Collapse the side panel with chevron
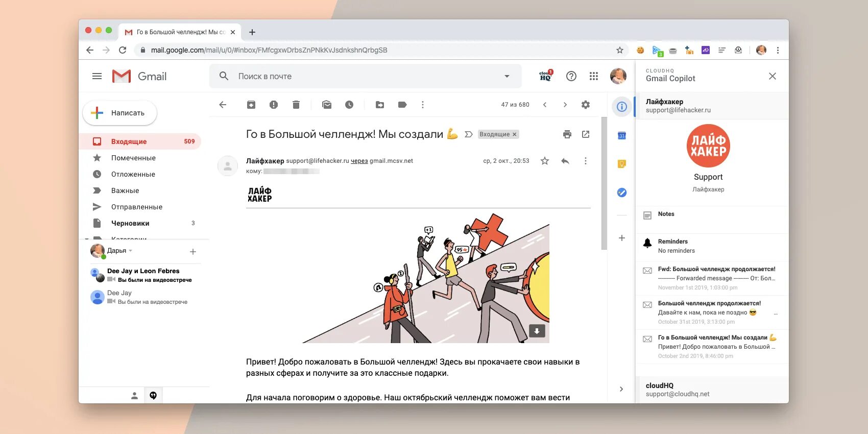Image resolution: width=868 pixels, height=434 pixels. coord(621,389)
